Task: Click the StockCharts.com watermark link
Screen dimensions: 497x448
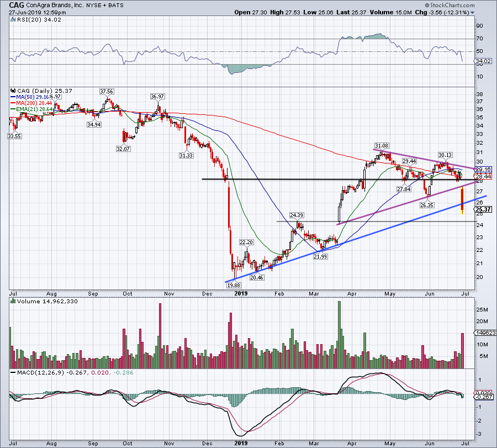Action: (x=450, y=5)
